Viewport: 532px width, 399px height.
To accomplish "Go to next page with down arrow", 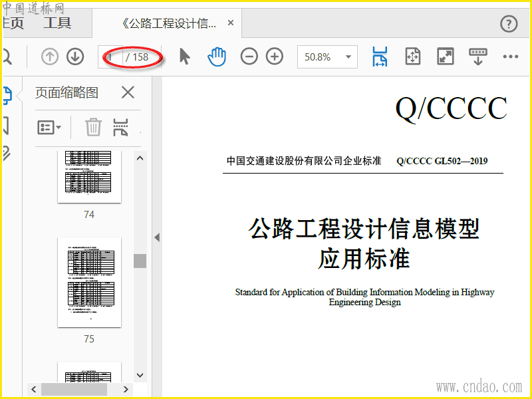I will 75,57.
